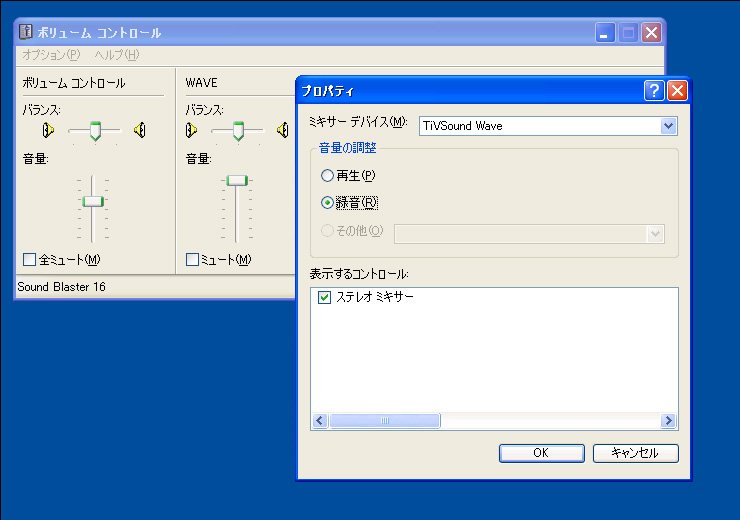This screenshot has width=740, height=520.
Task: Click right speaker icon under ボリューム コントロール balance
Action: pyautogui.click(x=140, y=130)
